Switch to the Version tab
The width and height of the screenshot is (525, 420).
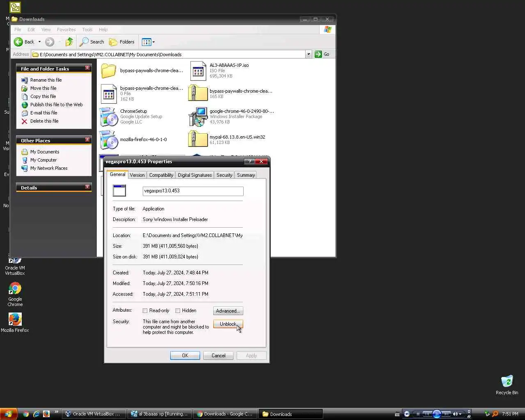click(137, 175)
